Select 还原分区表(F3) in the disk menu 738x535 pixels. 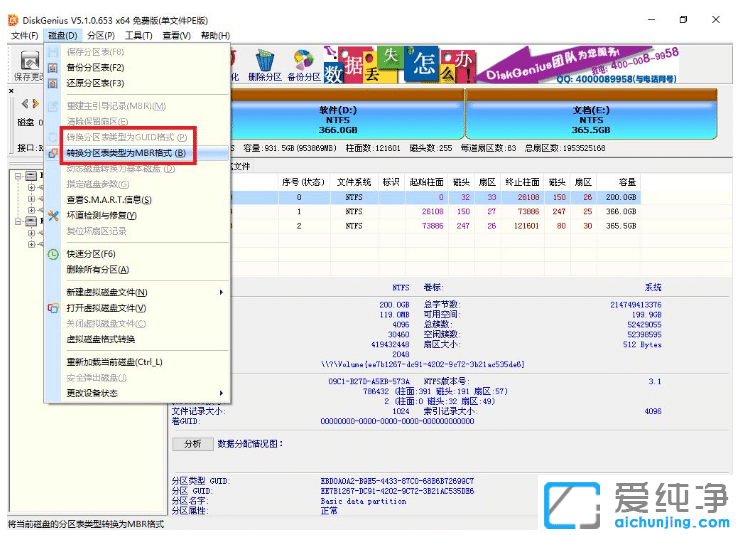point(95,83)
